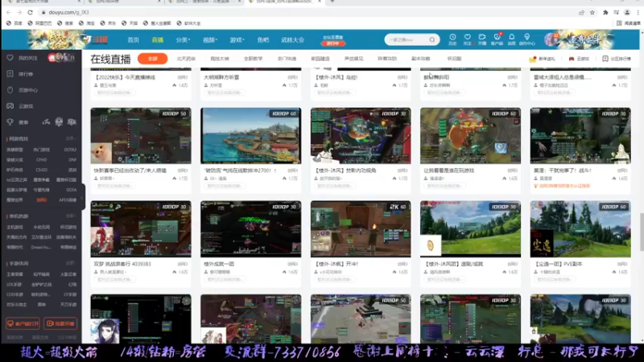Screen dimensions: 644x362
Task: Open the ranking icon in sidebar
Action: click(10, 74)
